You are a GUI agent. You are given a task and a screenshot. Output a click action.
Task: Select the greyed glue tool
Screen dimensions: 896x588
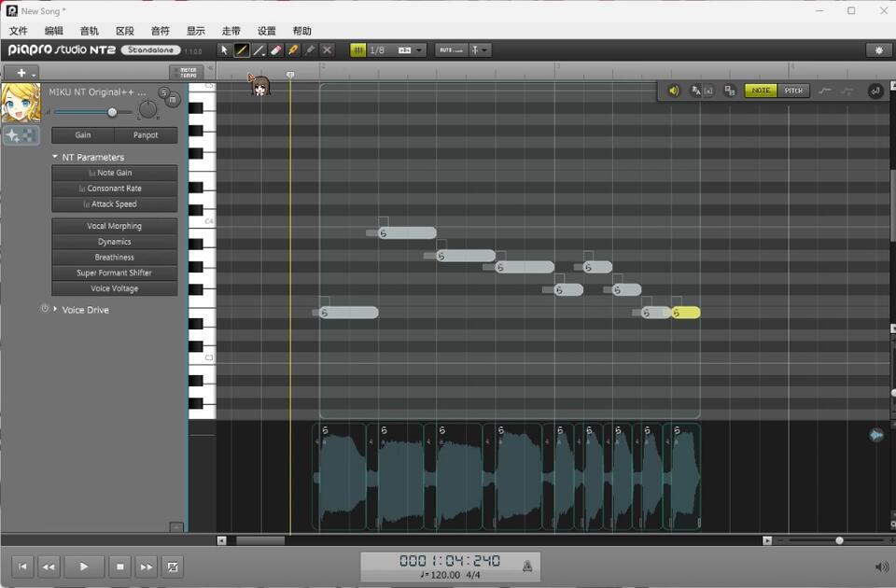(310, 50)
